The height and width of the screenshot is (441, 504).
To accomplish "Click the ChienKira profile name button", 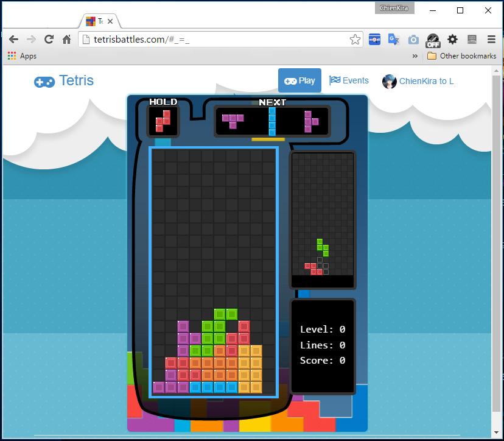I will (394, 8).
